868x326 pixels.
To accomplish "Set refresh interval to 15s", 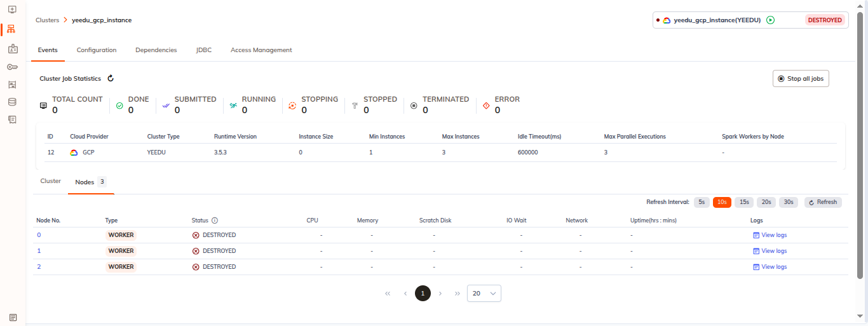I will click(744, 202).
